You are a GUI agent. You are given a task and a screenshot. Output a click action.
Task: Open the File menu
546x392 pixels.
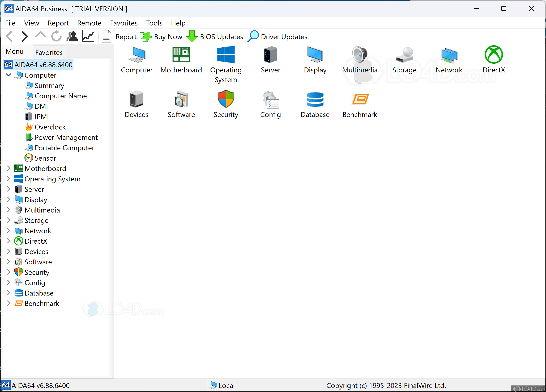(11, 23)
